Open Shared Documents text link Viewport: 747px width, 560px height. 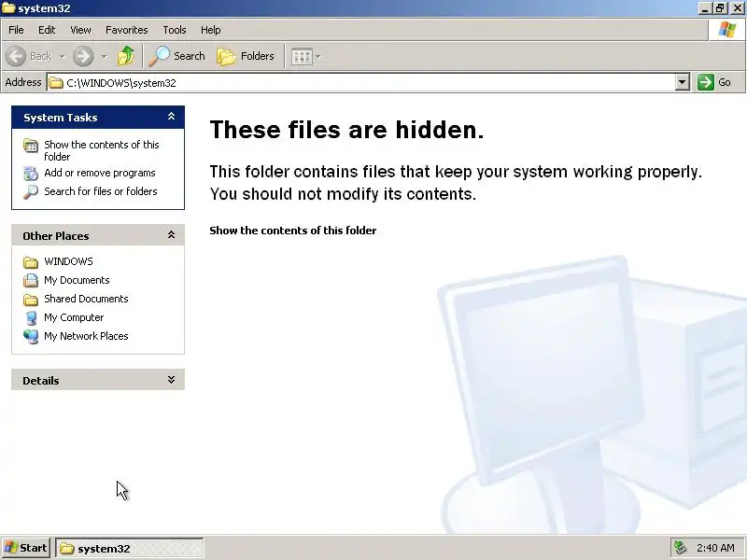point(86,299)
